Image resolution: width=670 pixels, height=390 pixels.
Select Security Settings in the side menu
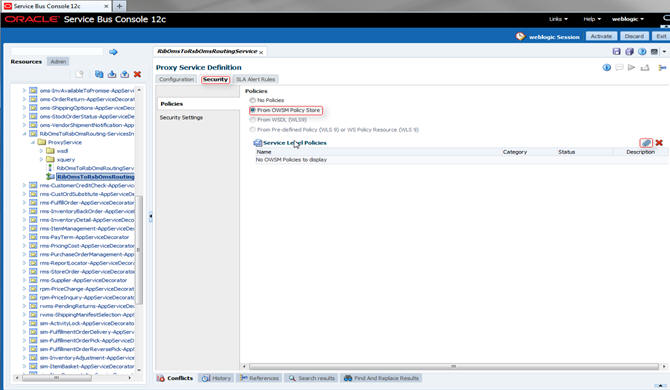181,117
